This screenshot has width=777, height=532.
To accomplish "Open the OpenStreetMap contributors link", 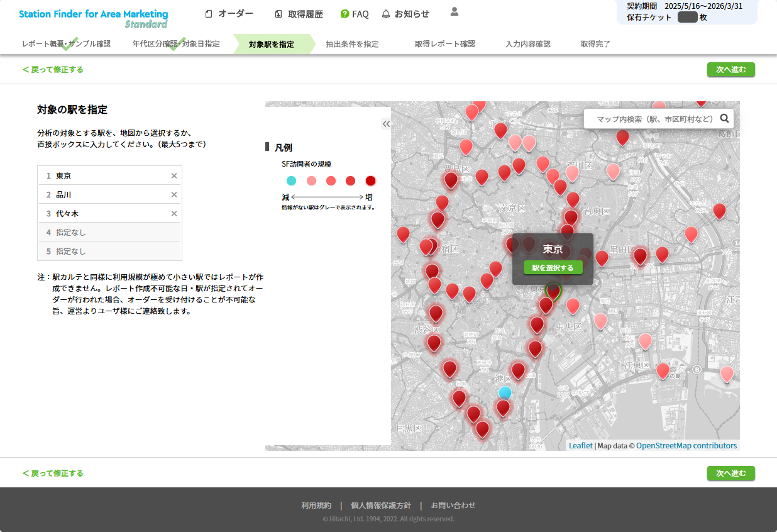I will pyautogui.click(x=686, y=446).
